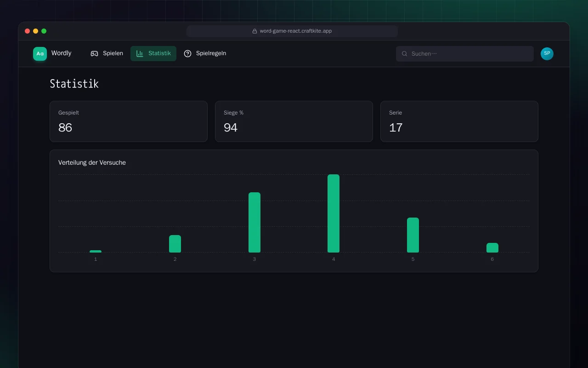Select the Statistik navigation tab
588x368 pixels.
[153, 54]
